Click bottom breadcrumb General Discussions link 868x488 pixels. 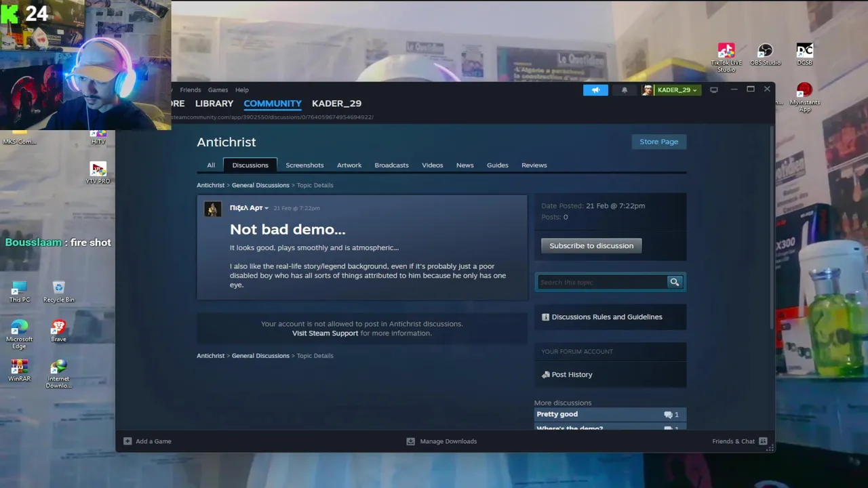tap(260, 355)
